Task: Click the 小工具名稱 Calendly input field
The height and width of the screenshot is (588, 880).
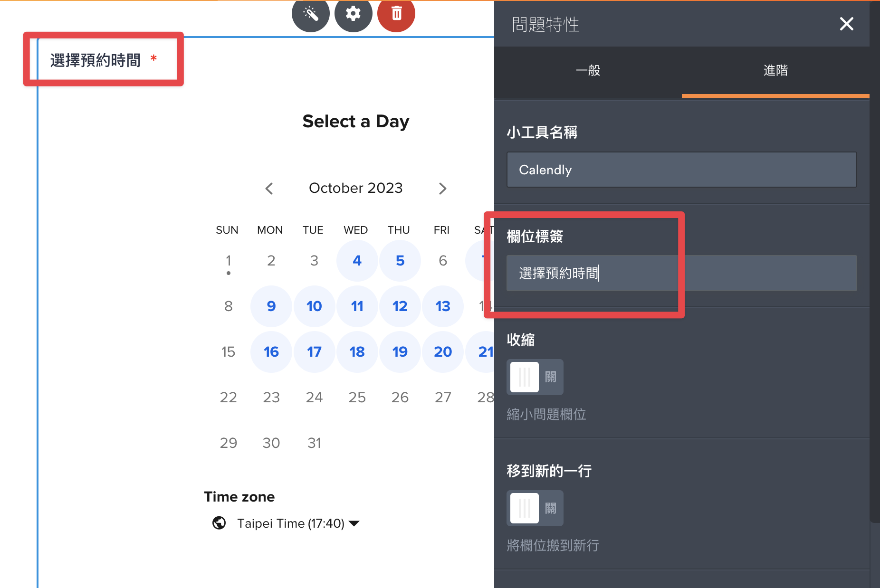Action: pyautogui.click(x=682, y=170)
